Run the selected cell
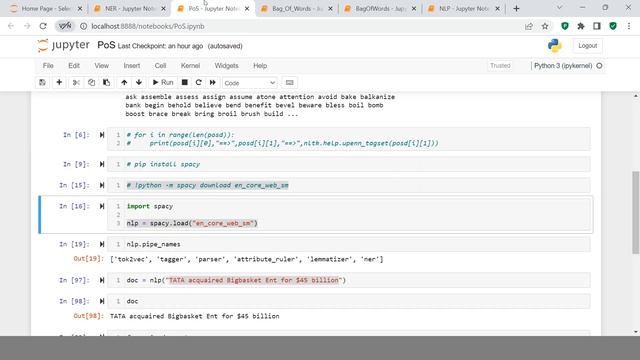 163,82
